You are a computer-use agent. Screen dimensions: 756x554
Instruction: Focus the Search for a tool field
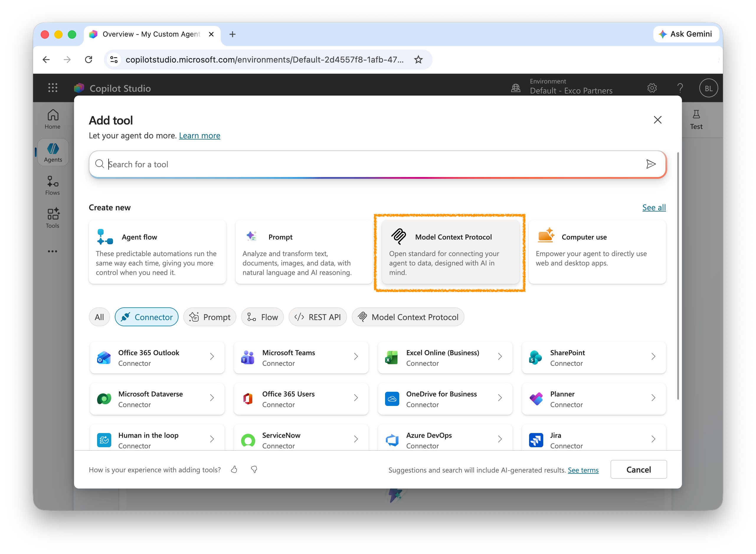click(378, 164)
